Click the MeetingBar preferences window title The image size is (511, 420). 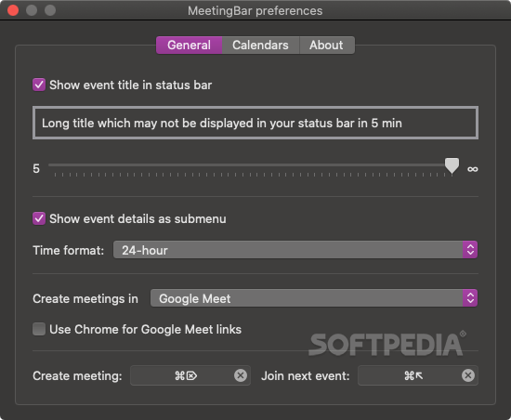point(255,11)
